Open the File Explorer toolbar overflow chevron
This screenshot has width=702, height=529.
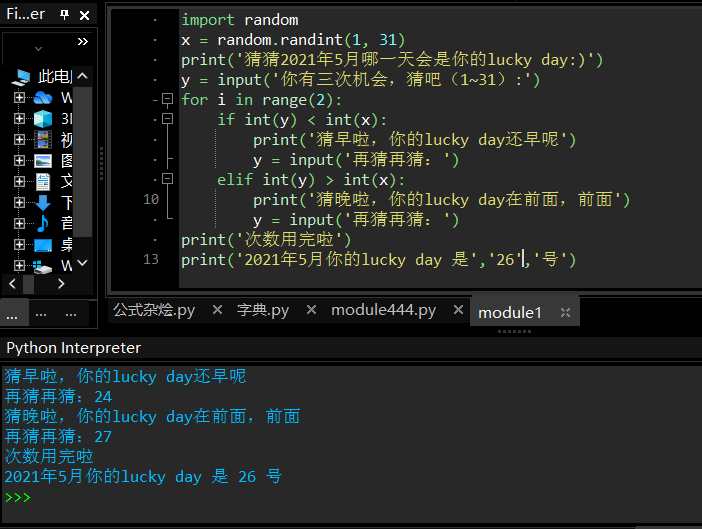[x=82, y=42]
